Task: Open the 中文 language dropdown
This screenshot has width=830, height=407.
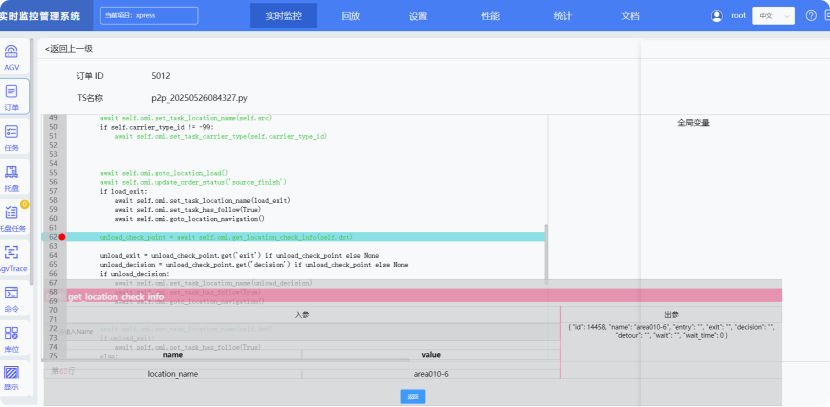Action: click(x=773, y=16)
